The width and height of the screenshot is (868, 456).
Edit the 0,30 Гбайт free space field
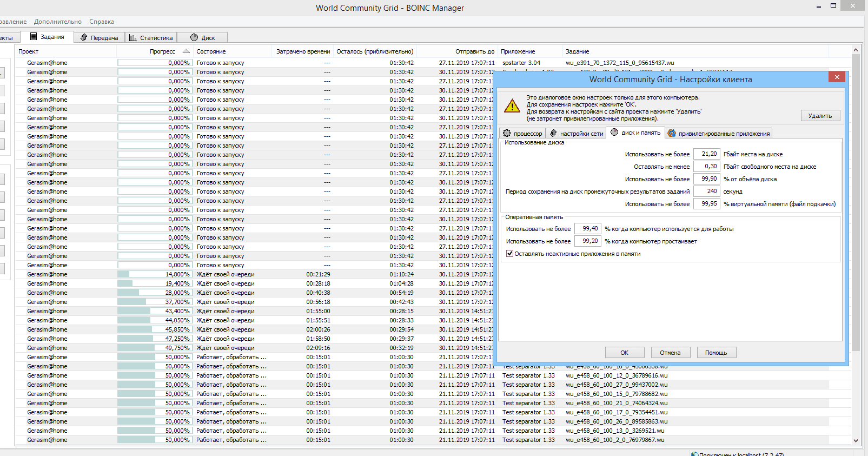coord(707,166)
